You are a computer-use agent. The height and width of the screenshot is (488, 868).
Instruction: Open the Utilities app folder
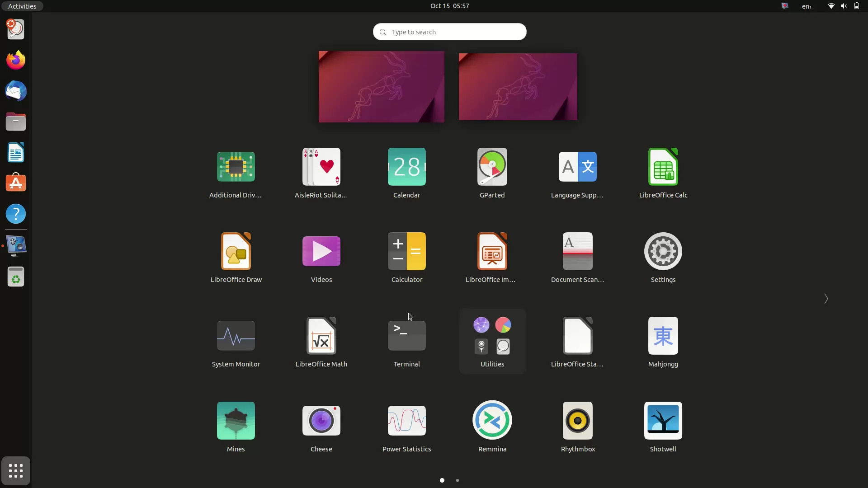click(492, 337)
